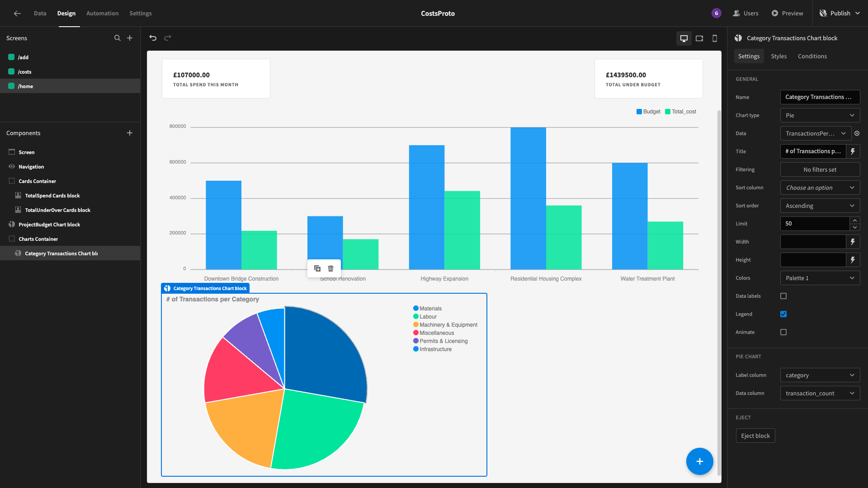Screen dimensions: 868x488
Task: Delete selected component with trash icon
Action: 331,268
